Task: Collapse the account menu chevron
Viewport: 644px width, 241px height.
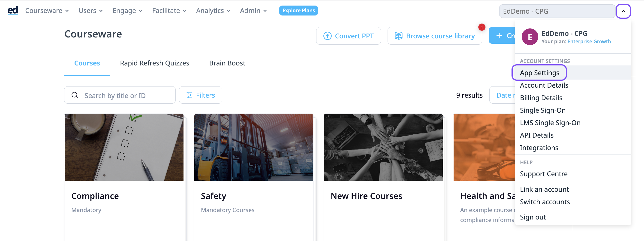Action: (x=623, y=11)
